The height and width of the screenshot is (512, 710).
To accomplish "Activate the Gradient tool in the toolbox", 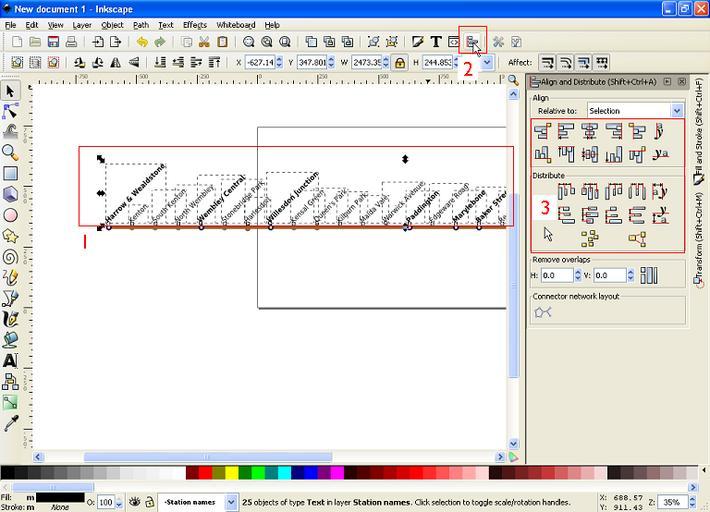I will click(x=10, y=402).
